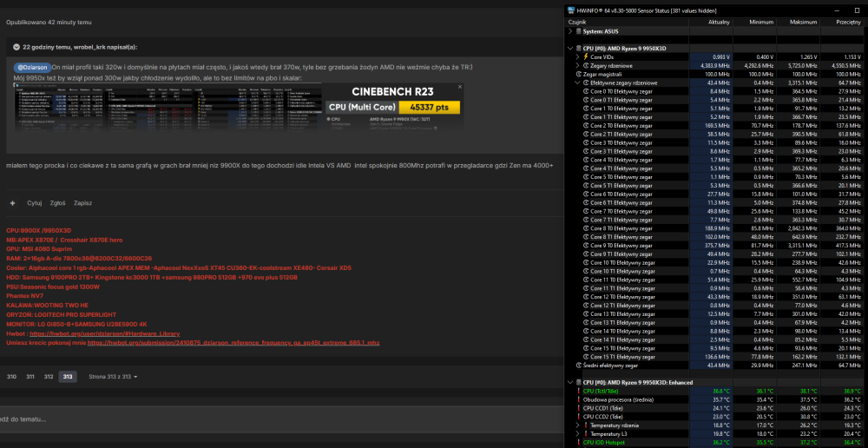Click the clock icon for Core 9 T1 Efektywny zegar
868x448 pixels.
[586, 254]
